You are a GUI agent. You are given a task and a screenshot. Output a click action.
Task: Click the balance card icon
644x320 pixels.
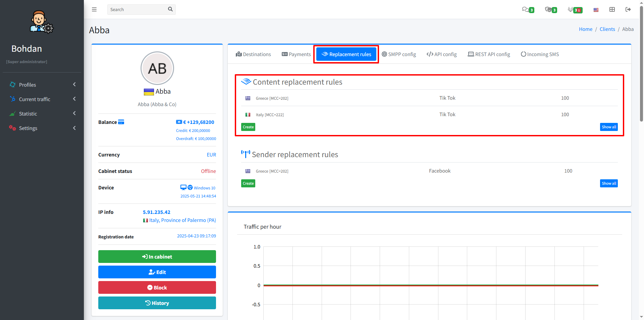click(121, 122)
